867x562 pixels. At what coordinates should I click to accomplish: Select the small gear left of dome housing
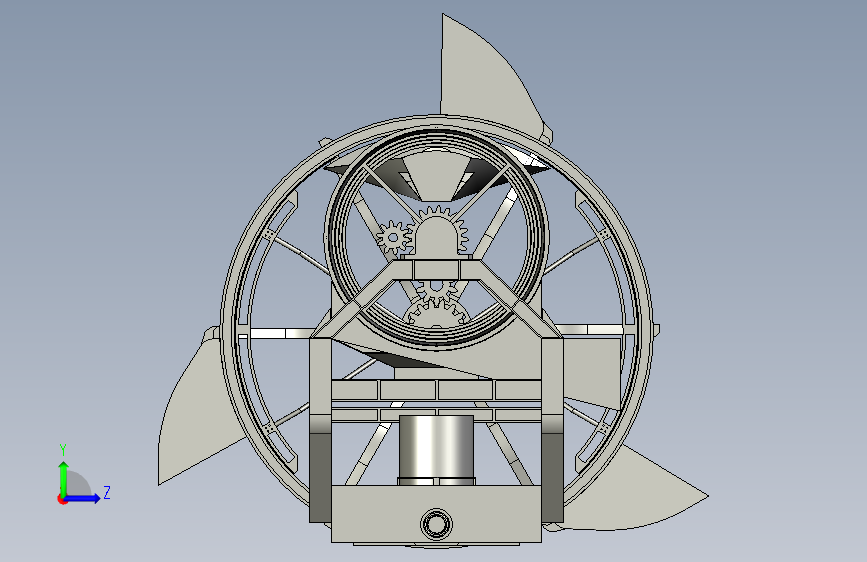(394, 237)
